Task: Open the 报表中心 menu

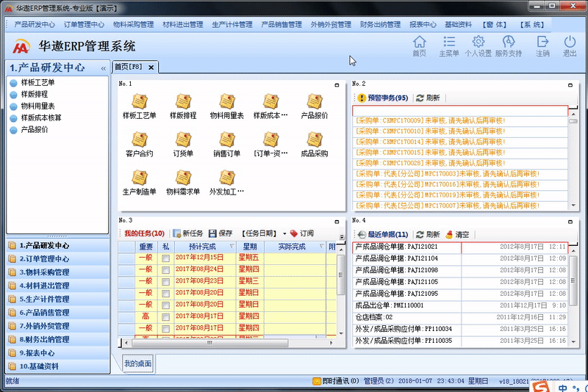Action: tap(423, 25)
